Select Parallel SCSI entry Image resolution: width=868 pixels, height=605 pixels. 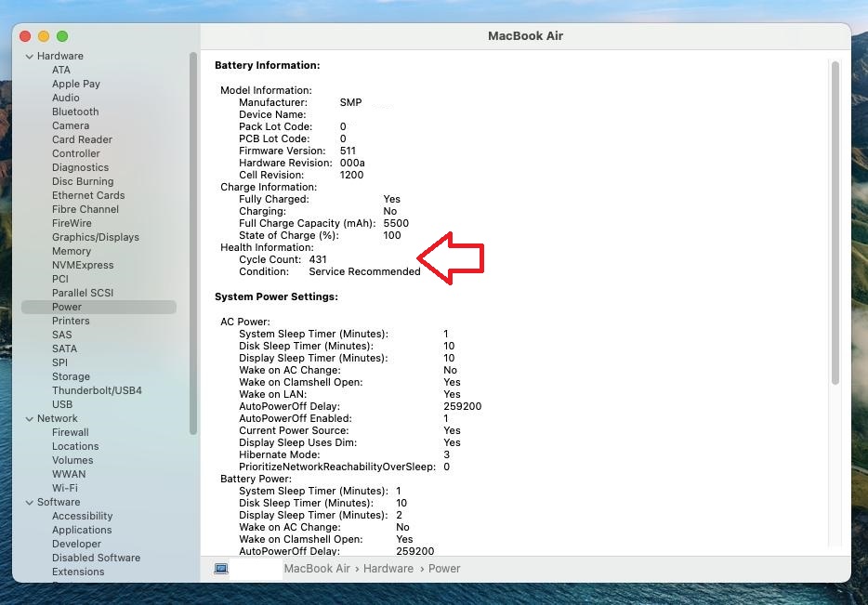point(83,293)
